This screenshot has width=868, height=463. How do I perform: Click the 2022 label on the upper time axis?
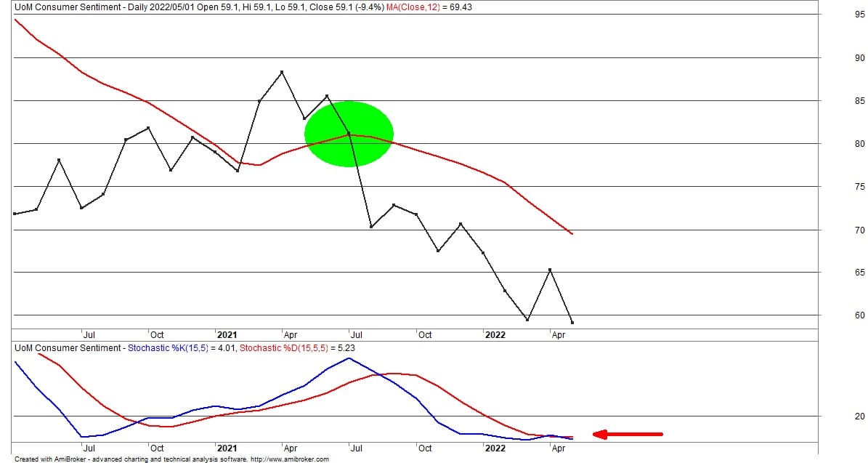(x=495, y=334)
